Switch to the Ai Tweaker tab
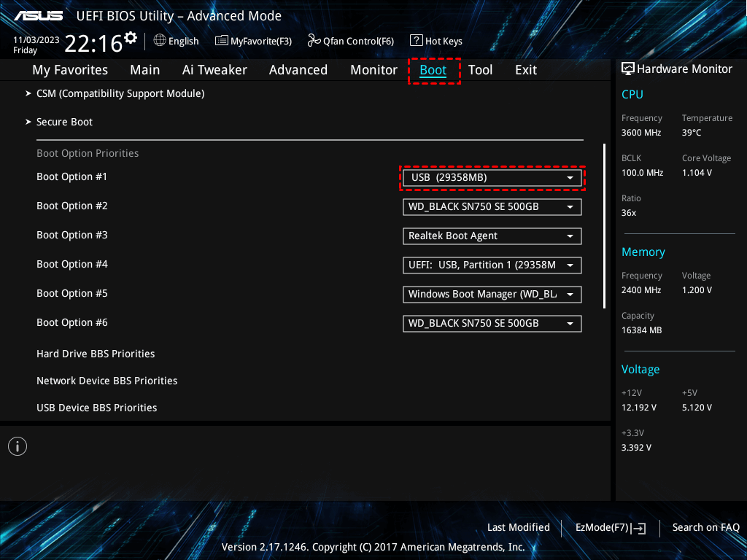 coord(214,70)
